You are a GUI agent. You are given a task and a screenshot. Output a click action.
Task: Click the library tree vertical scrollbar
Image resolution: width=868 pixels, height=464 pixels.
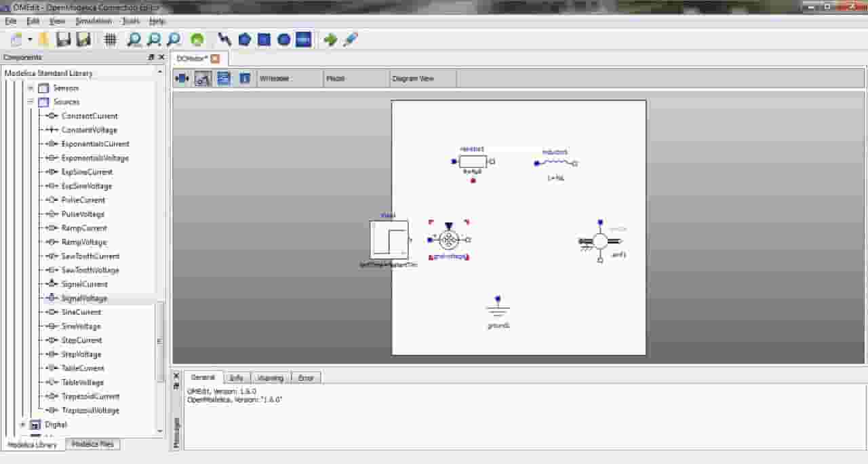click(x=160, y=341)
